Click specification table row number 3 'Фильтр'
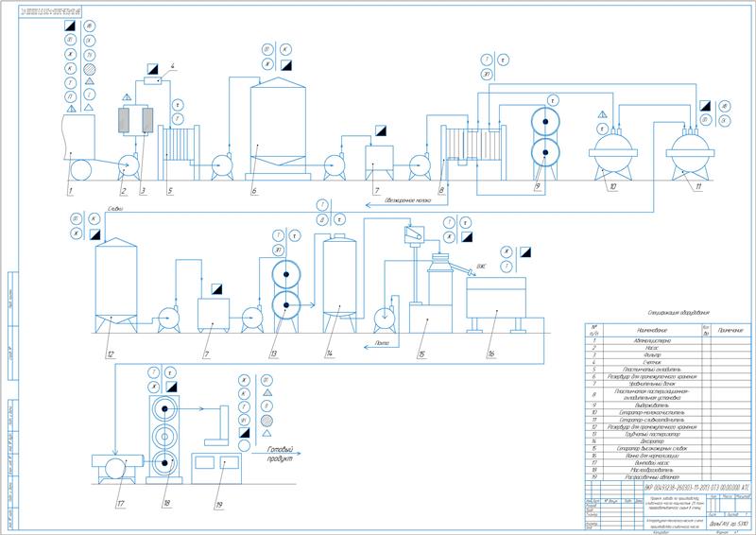756x535 pixels. 668,355
